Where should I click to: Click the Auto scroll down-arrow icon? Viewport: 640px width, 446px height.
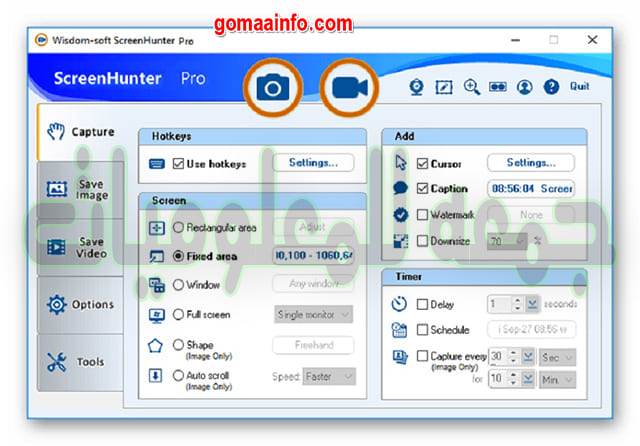pos(156,375)
